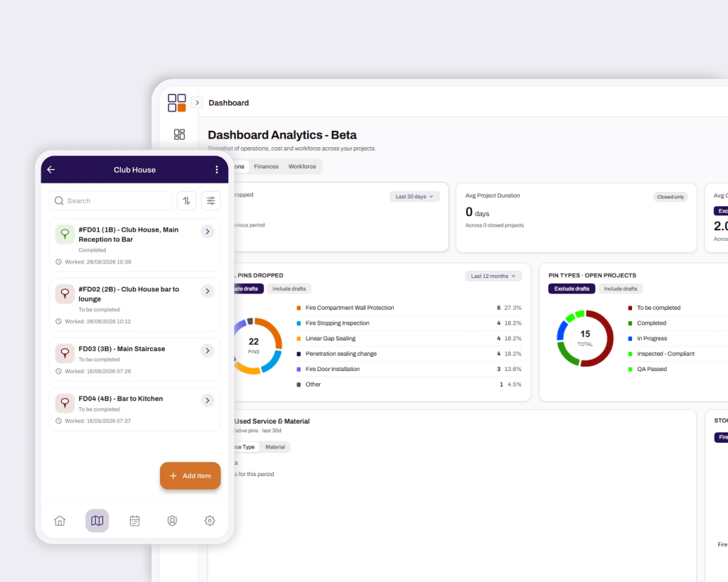
Task: Click 'Fire Door Installation' legend row
Action: (x=409, y=369)
